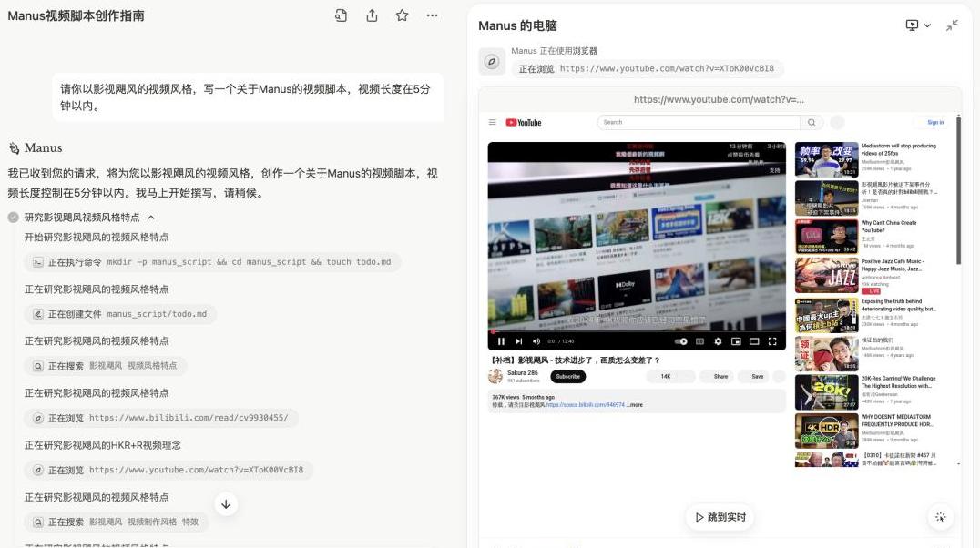Open the first search step 影视飓风 视频风格特点
Viewport: 980px width, 548px height.
[105, 366]
